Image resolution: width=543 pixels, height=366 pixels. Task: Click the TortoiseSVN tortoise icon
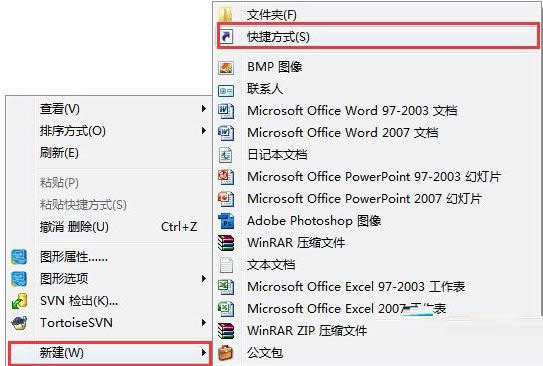point(19,323)
